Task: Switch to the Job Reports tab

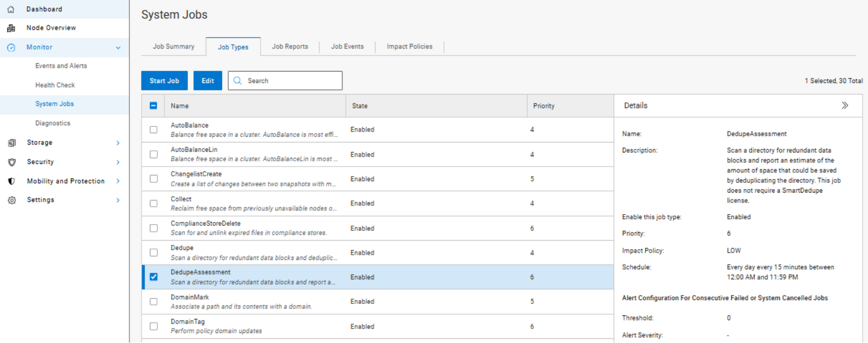Action: click(x=290, y=46)
